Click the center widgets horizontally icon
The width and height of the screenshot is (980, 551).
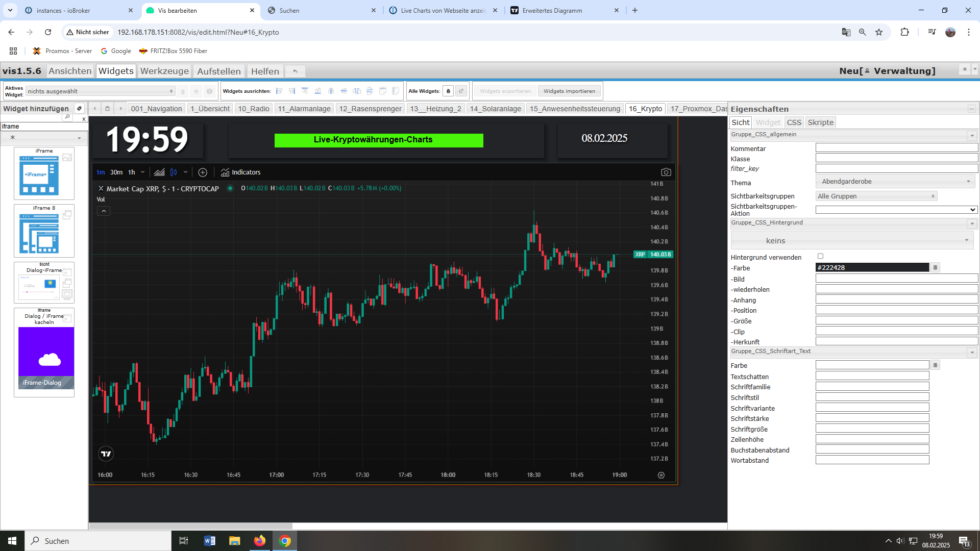pyautogui.click(x=331, y=91)
